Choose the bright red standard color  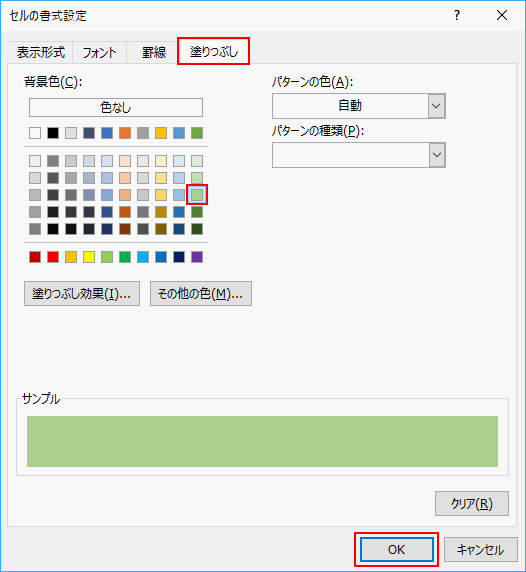pyautogui.click(x=53, y=257)
